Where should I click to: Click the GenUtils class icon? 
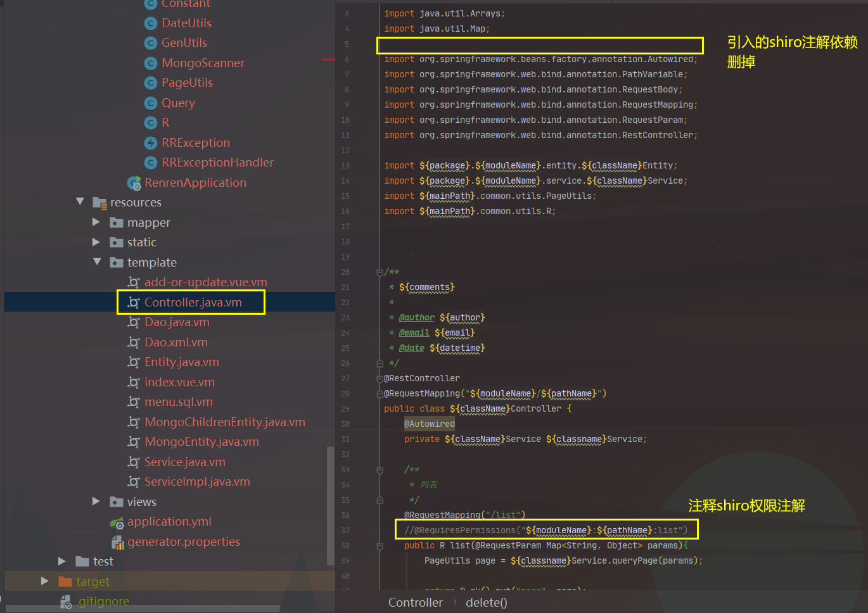[150, 43]
